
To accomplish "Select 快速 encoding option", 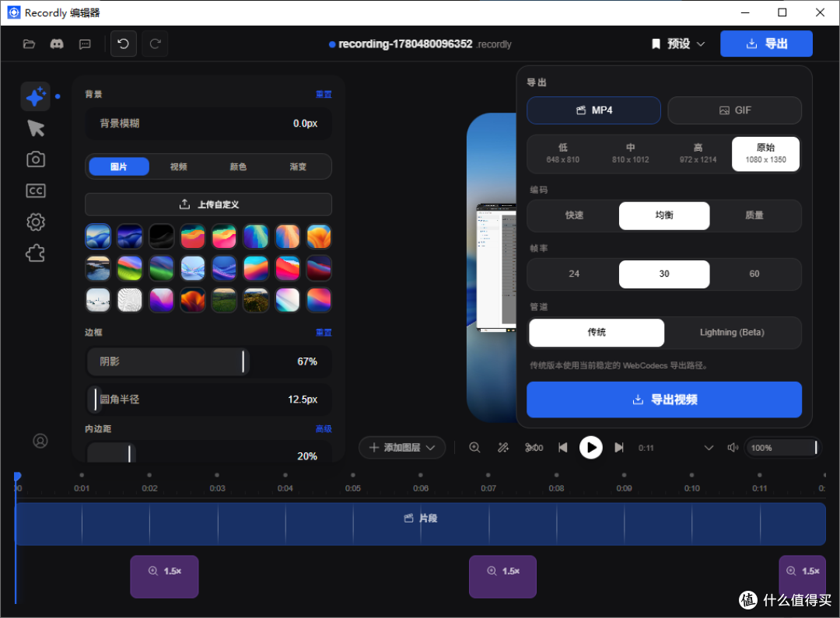I will (x=574, y=215).
